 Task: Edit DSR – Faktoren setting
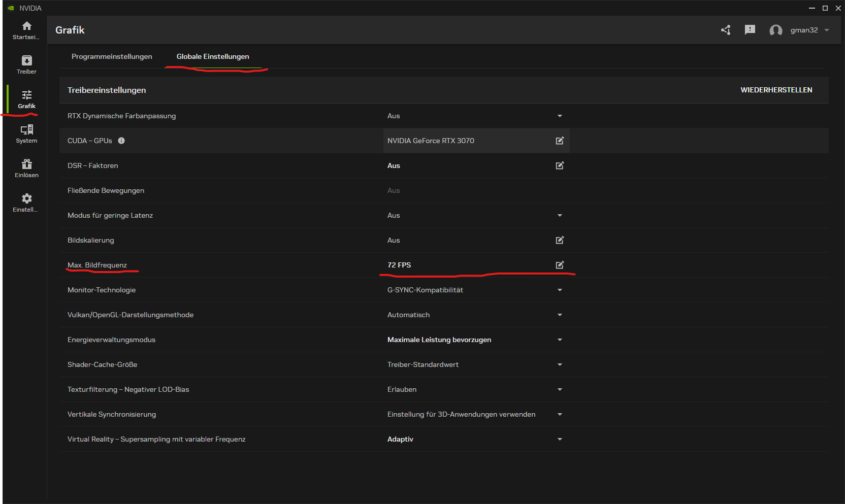(x=560, y=165)
